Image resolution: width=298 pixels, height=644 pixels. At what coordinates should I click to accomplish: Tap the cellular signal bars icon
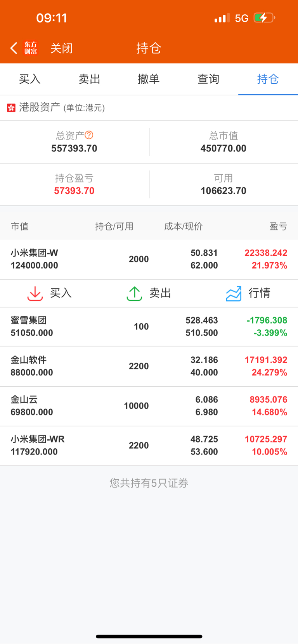[x=222, y=18]
